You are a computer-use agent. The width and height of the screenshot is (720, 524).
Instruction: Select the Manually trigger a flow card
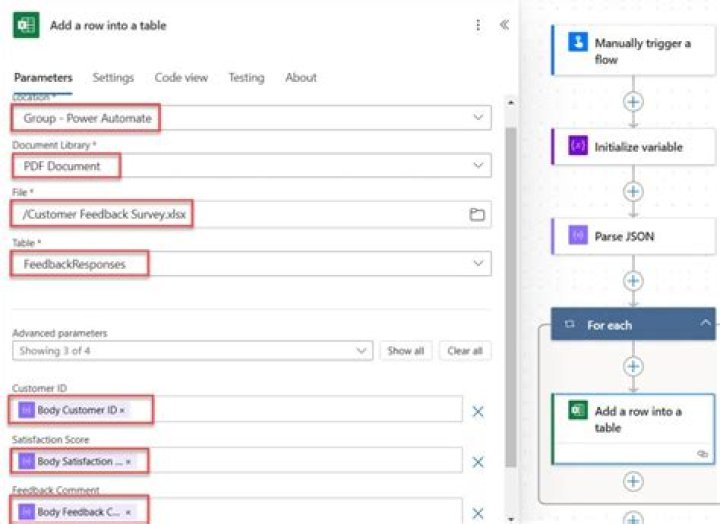[633, 50]
